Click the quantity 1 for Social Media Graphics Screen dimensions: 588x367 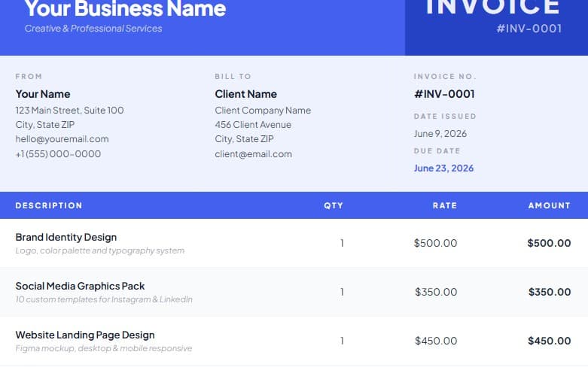pyautogui.click(x=342, y=292)
